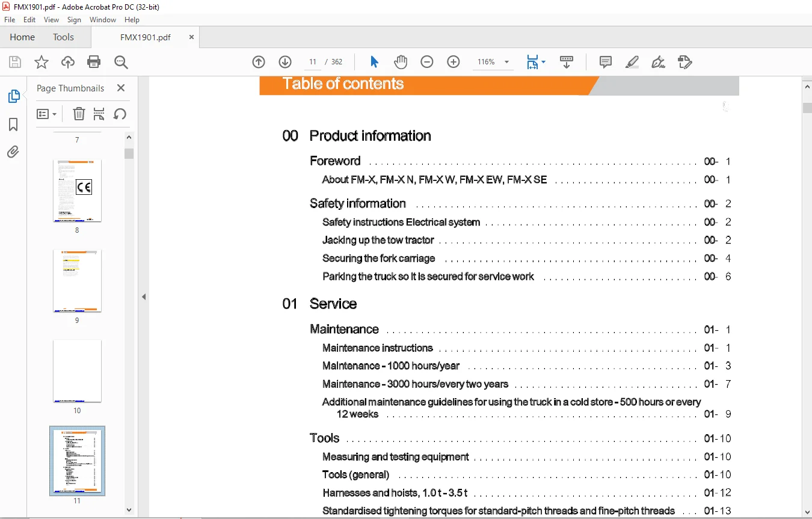Screen dimensions: 812x519
Task: Click 'Maintenance - 3000 hours/every two years' entry
Action: click(415, 384)
